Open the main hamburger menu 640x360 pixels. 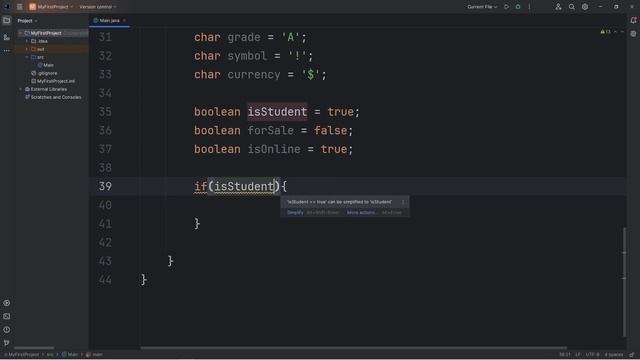20,7
